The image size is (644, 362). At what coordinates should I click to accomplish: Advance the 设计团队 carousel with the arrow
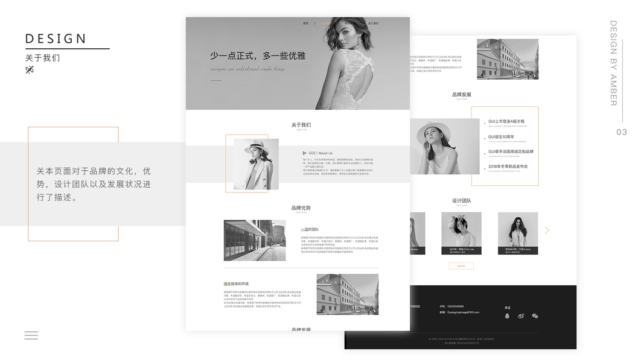(x=547, y=230)
